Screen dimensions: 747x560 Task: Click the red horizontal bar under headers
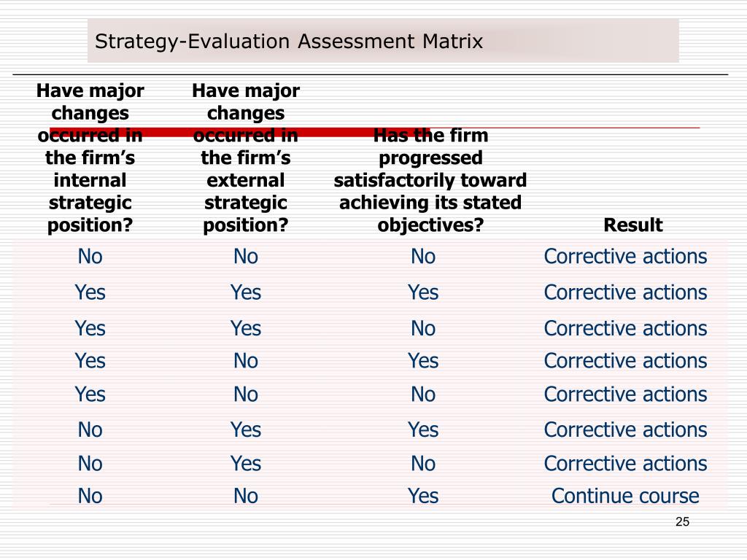[x=240, y=132]
